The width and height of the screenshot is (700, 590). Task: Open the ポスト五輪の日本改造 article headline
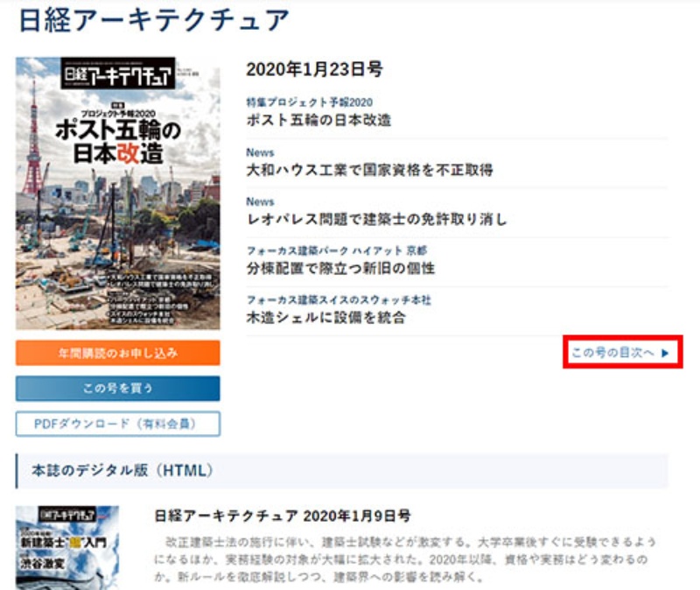coord(318,120)
